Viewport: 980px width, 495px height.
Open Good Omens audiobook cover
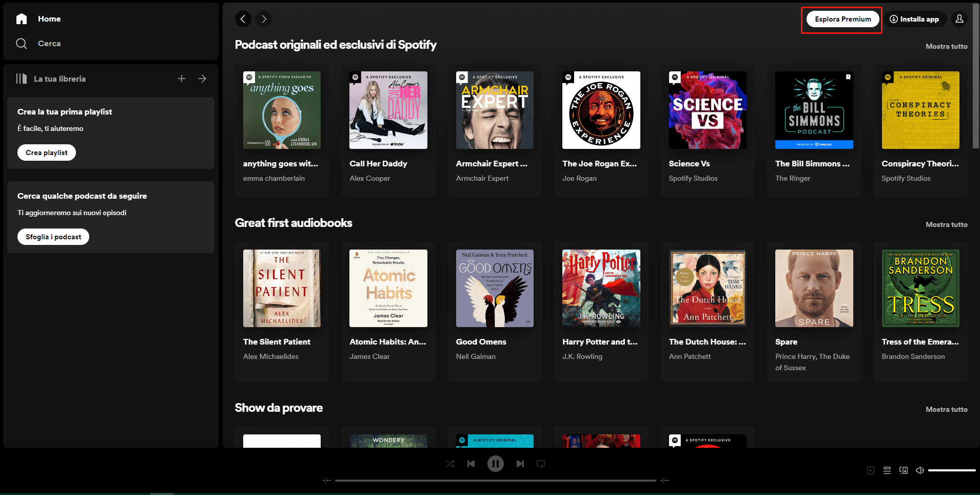(x=495, y=288)
